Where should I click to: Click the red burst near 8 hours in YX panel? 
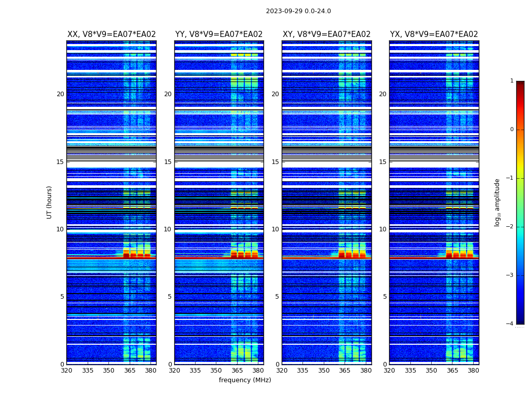tap(460, 254)
